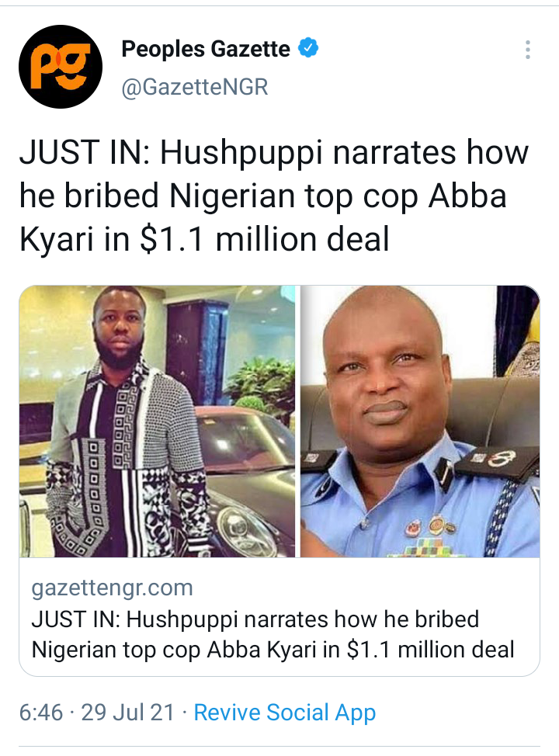Open the gazettengr.com domain link
The height and width of the screenshot is (756, 559).
click(113, 588)
